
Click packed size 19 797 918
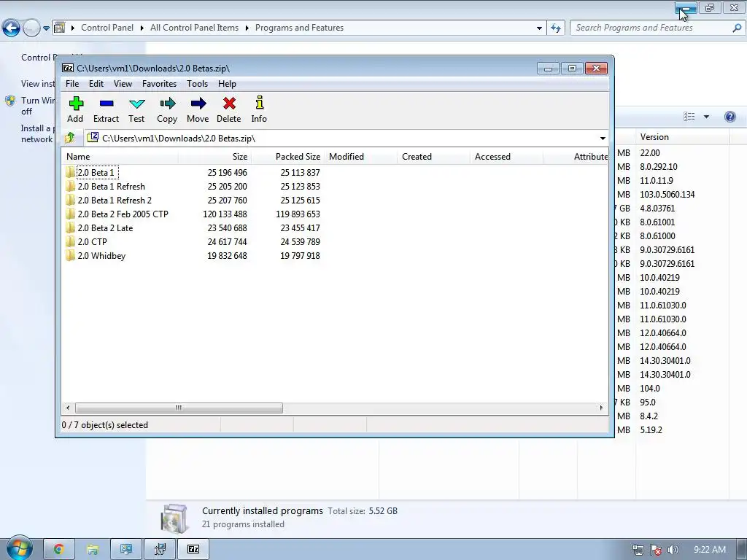300,255
